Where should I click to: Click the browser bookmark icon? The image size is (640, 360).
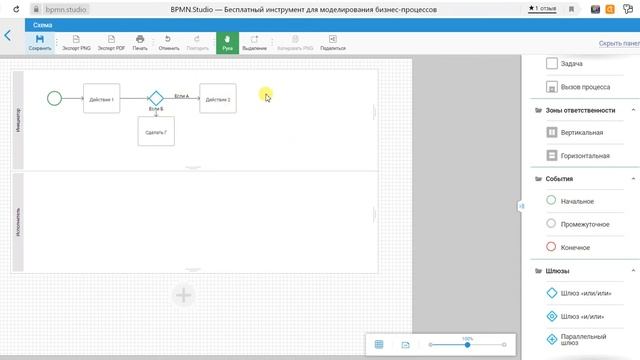click(x=571, y=9)
